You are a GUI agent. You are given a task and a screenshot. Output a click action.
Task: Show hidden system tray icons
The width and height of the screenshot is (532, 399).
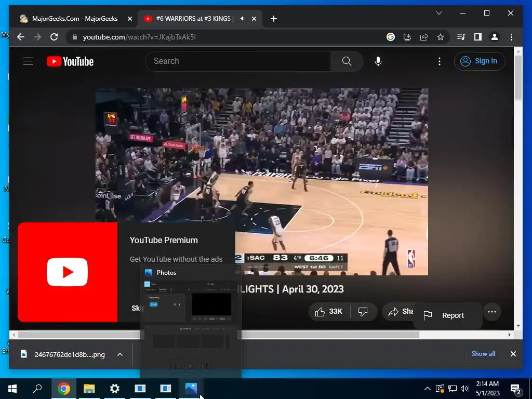click(428, 389)
